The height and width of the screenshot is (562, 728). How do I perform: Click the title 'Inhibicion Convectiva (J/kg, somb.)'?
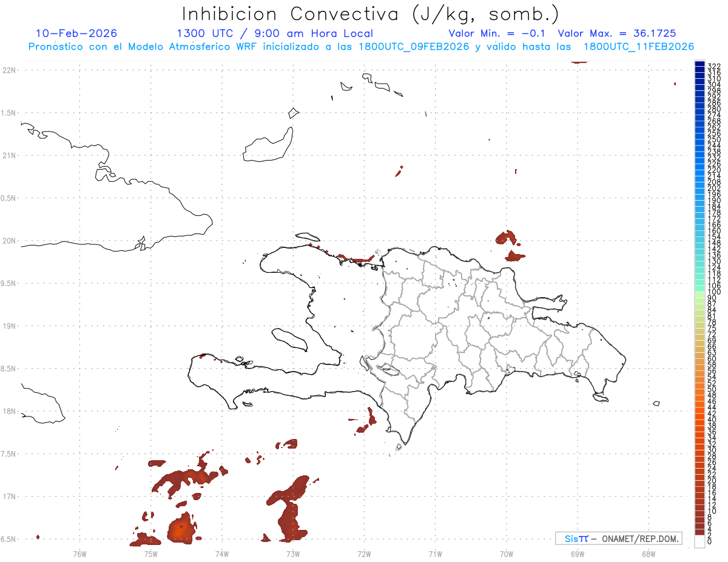click(371, 14)
